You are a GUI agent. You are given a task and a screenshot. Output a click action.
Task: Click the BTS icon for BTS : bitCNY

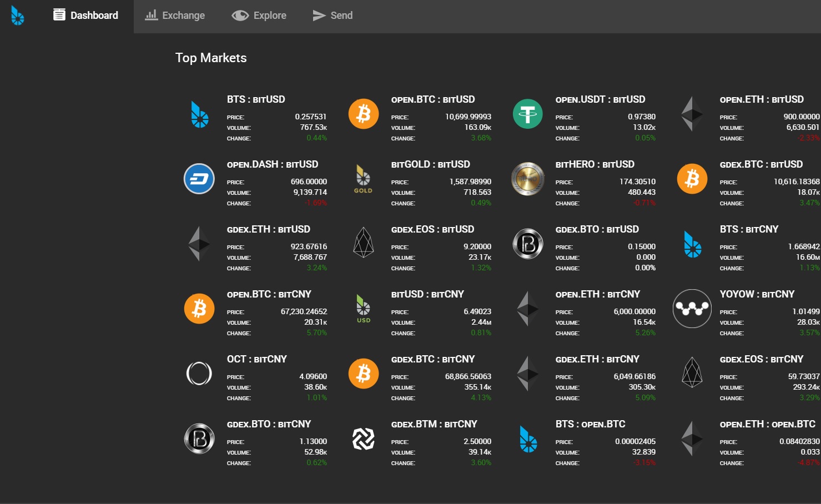click(692, 244)
